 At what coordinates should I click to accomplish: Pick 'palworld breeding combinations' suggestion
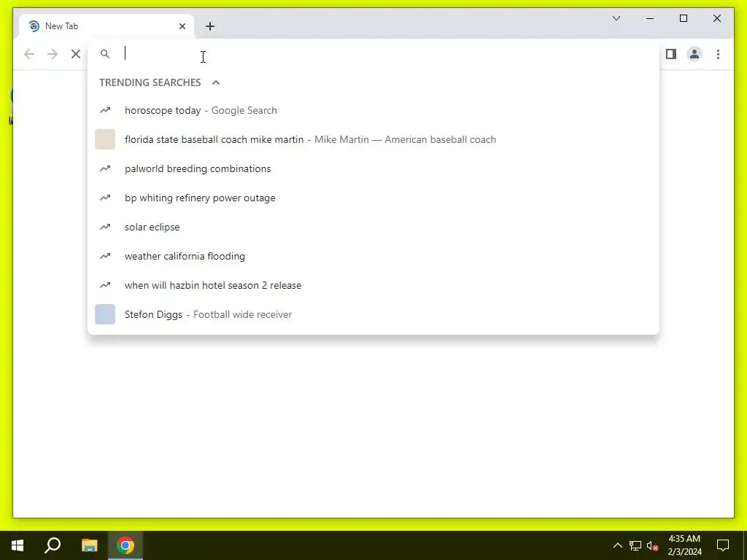373,168
